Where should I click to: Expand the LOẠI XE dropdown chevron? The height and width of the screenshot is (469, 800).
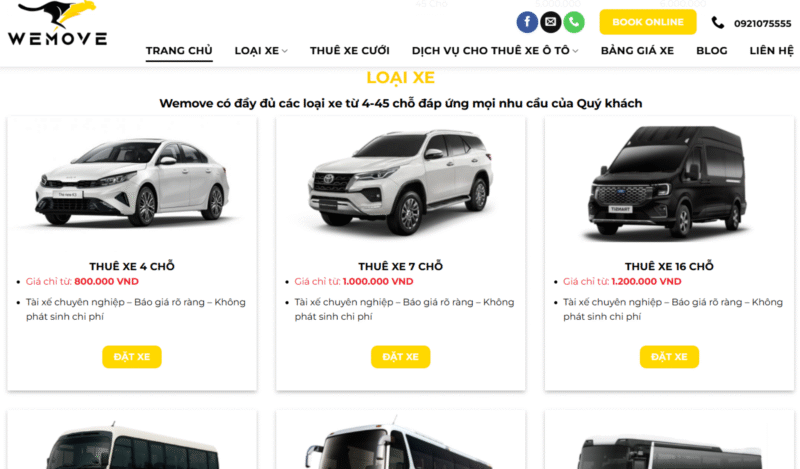pos(285,51)
